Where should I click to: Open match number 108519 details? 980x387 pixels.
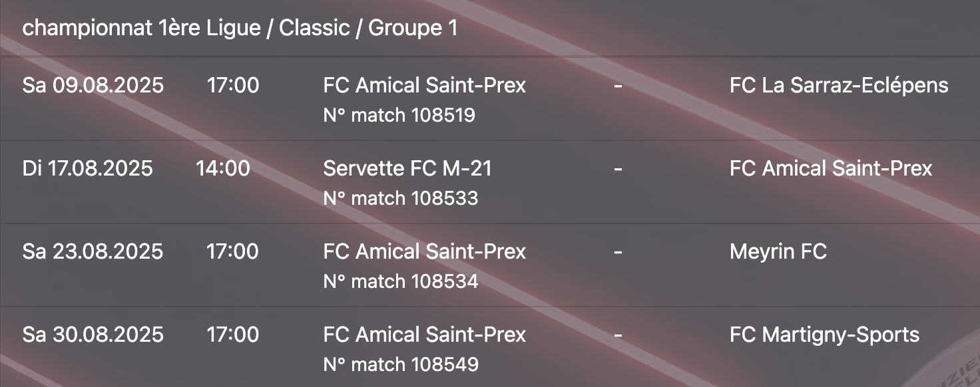[x=399, y=116]
